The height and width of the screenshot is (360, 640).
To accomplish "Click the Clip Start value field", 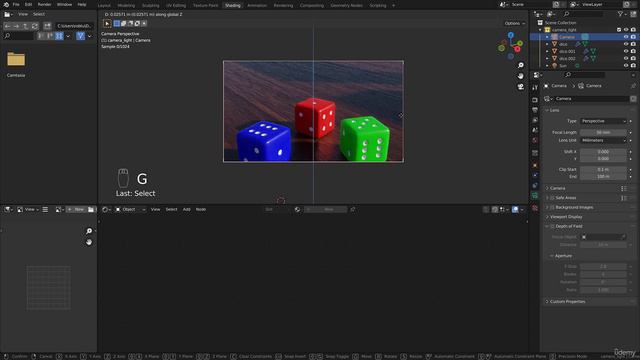I will point(603,169).
